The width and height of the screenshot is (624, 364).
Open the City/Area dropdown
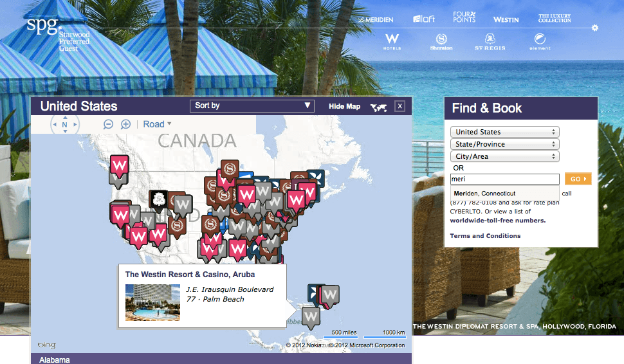(x=504, y=156)
